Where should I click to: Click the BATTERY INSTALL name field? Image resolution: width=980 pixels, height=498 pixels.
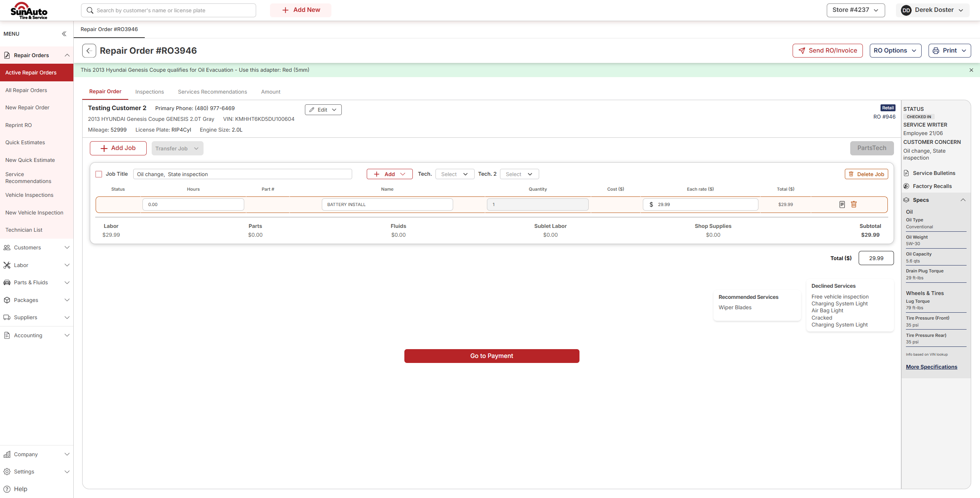point(387,204)
